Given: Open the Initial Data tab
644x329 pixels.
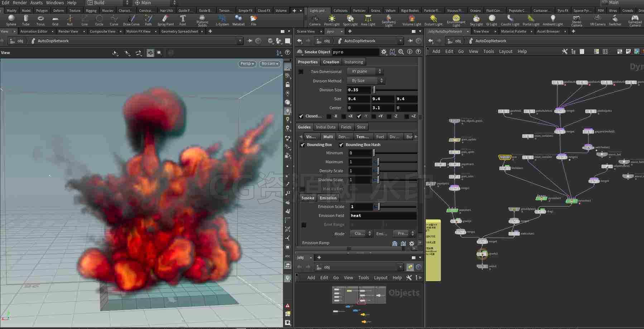Looking at the screenshot, I should [x=326, y=127].
